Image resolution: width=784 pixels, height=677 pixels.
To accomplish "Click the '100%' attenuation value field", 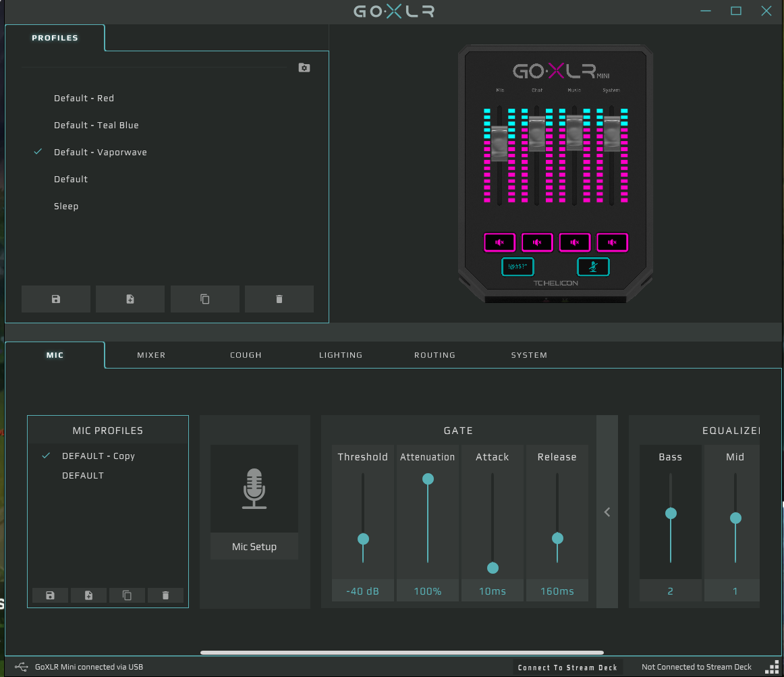I will pos(428,591).
